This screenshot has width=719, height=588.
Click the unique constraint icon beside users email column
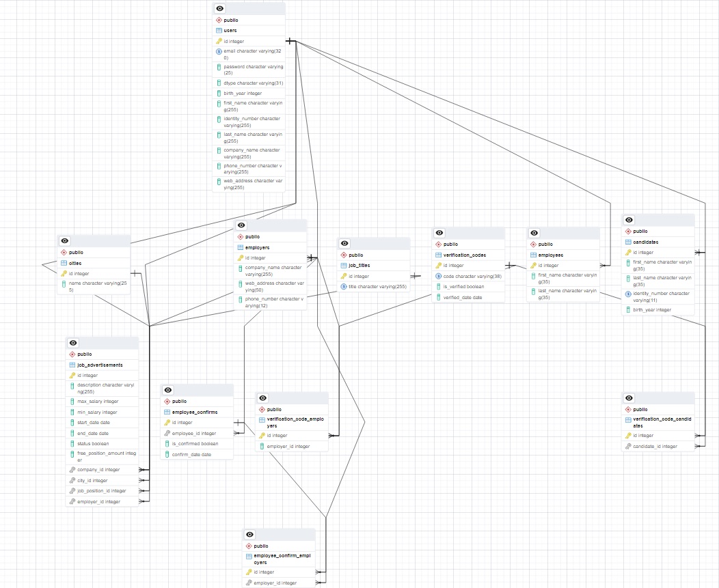(x=220, y=51)
